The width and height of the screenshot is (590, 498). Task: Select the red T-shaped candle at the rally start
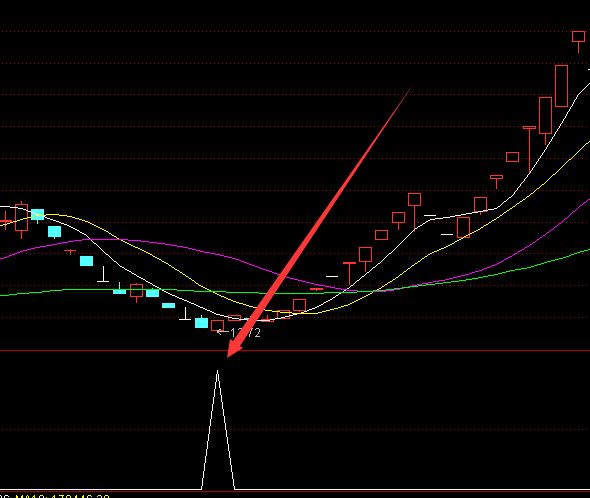point(349,273)
